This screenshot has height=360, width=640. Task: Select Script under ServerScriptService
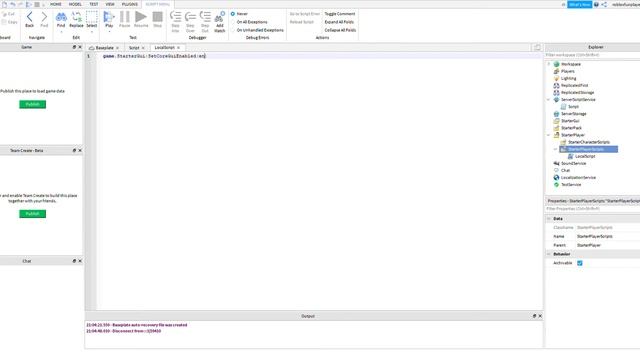click(573, 107)
